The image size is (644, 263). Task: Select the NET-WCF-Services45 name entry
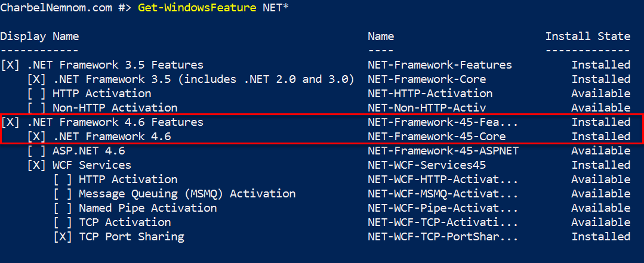click(427, 165)
